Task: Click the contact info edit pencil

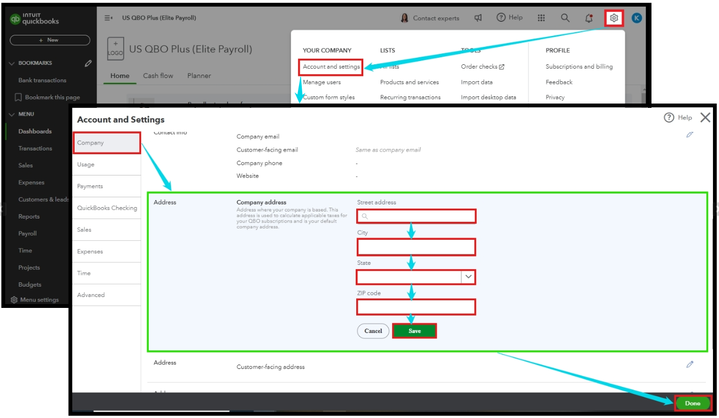Action: tap(689, 135)
